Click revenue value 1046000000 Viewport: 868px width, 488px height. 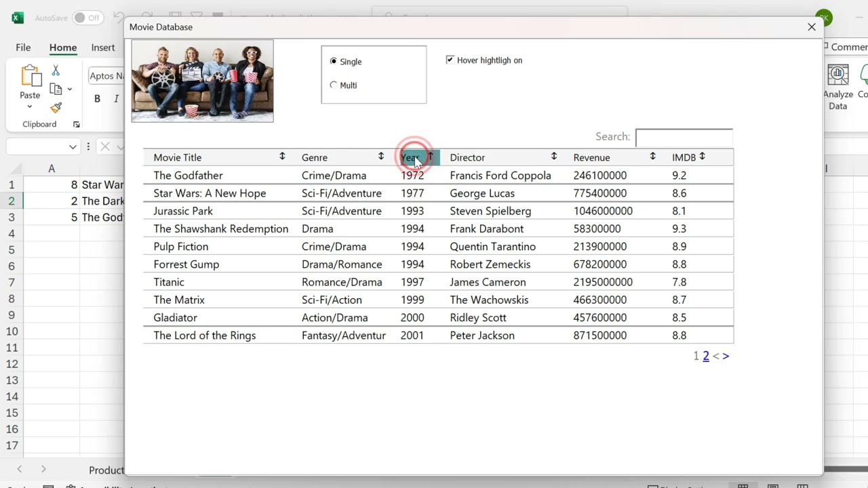603,211
